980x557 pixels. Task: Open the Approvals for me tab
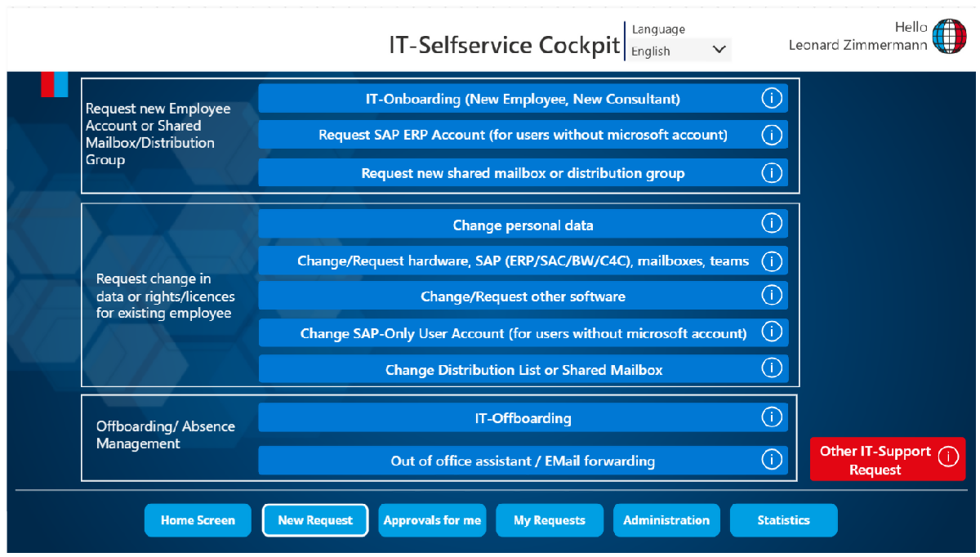tap(432, 520)
